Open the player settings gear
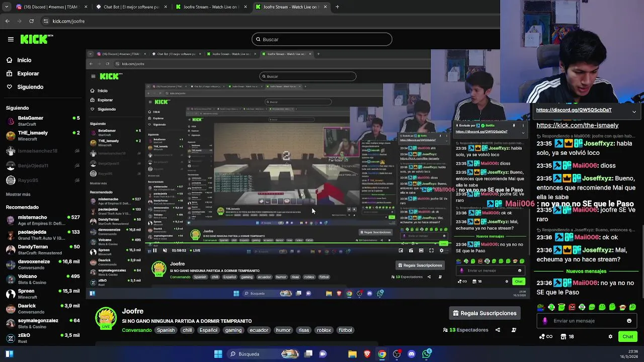Screen dimensions: 644x362 point(441,250)
